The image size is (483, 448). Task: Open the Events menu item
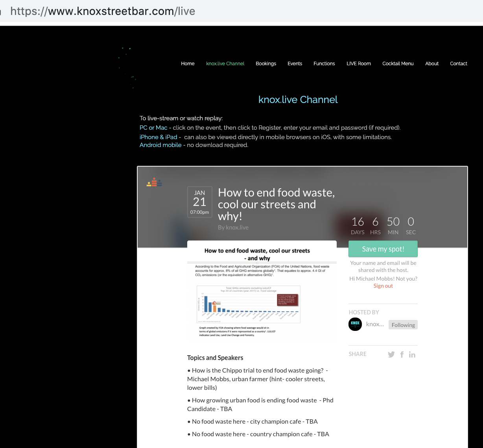point(295,64)
